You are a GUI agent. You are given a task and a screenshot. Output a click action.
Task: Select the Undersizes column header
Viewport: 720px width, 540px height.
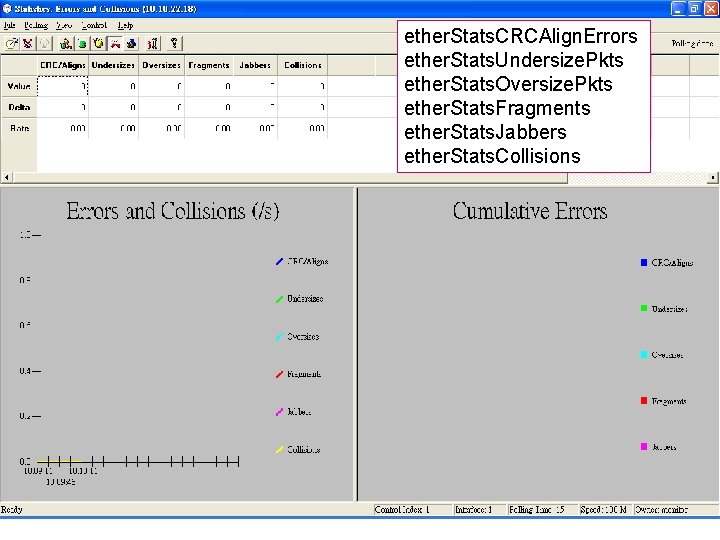113,65
